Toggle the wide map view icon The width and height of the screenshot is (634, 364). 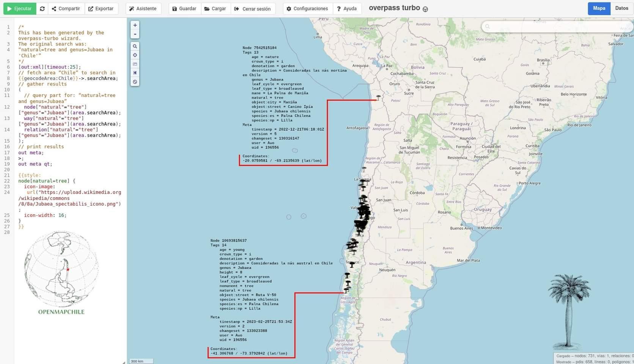tap(135, 73)
